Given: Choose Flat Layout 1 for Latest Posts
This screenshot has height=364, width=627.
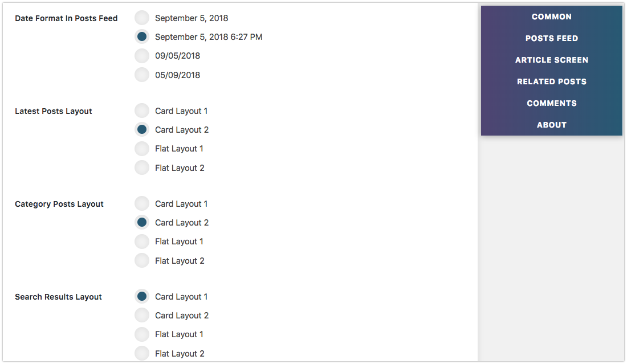Looking at the screenshot, I should [x=141, y=149].
